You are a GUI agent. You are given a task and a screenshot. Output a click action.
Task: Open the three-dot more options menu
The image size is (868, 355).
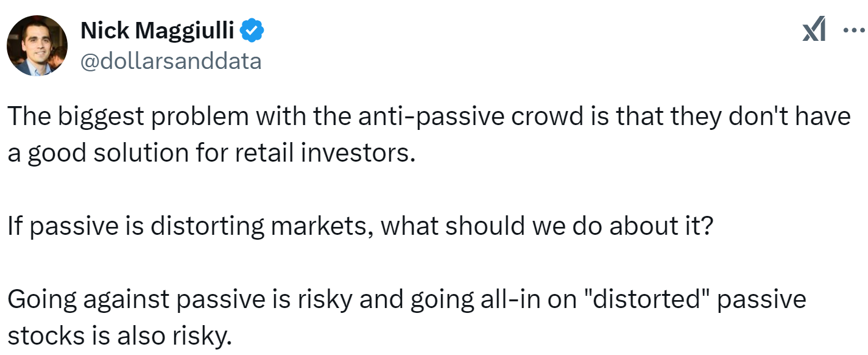pos(853,30)
